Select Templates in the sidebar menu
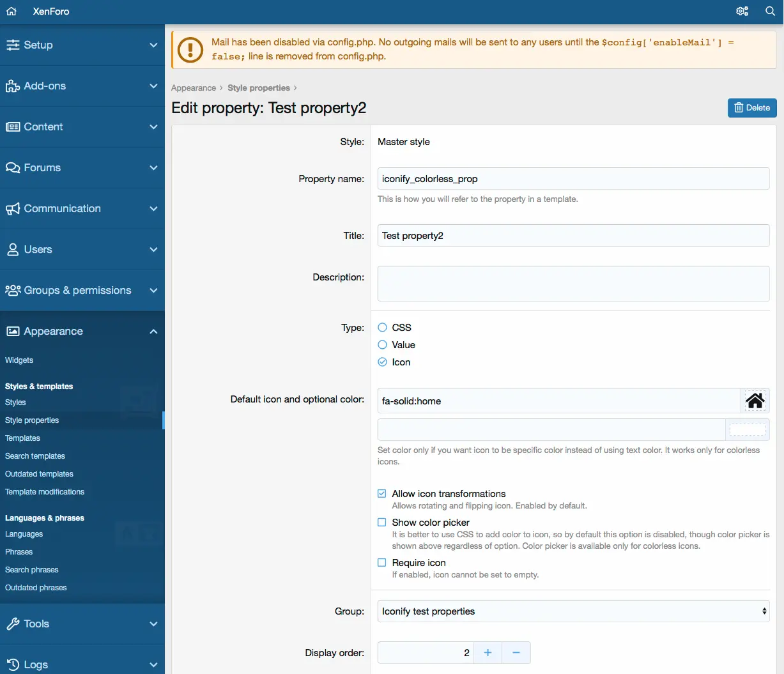 [22, 438]
